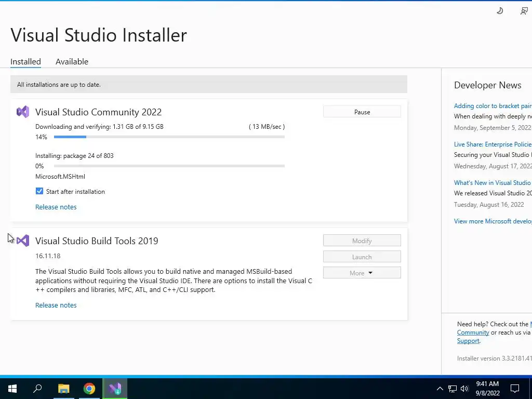Open Release notes for Visual Studio Community 2022

[x=56, y=207]
